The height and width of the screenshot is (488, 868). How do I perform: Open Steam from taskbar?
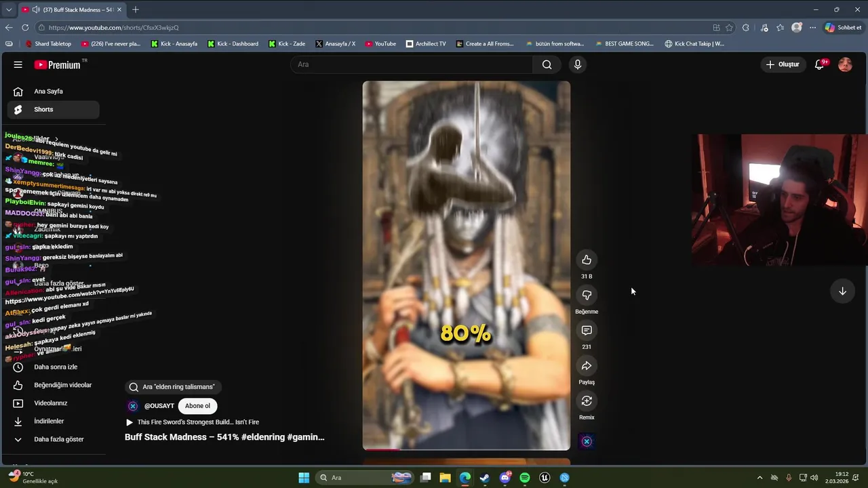(485, 478)
